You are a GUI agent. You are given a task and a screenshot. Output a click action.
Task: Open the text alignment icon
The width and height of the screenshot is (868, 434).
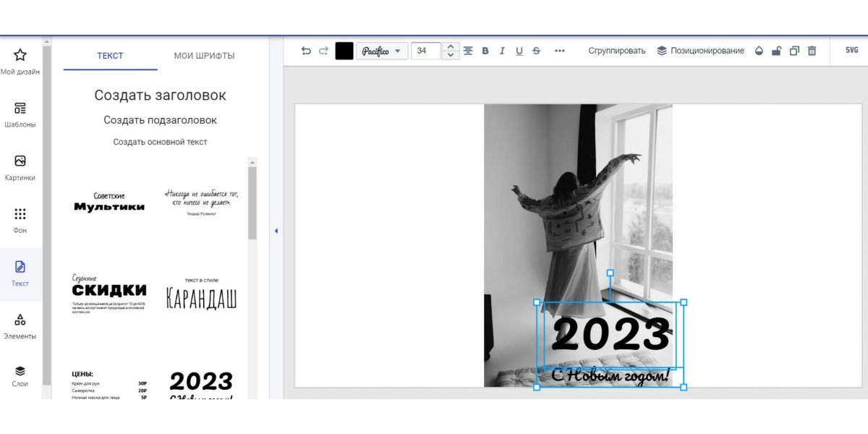[468, 51]
